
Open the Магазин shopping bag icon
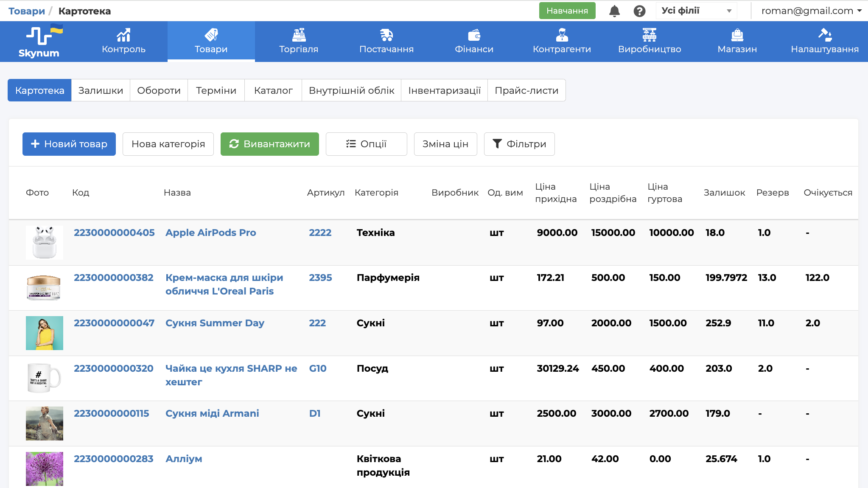tap(737, 35)
